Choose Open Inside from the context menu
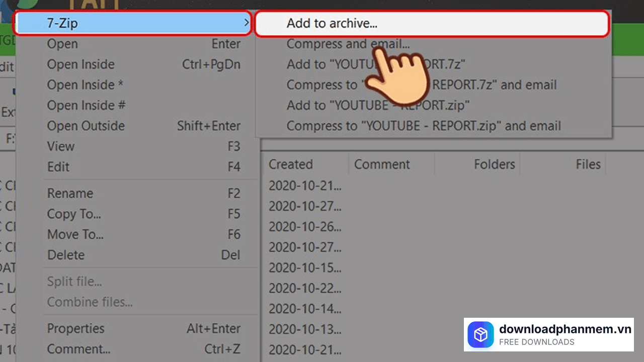The height and width of the screenshot is (362, 644). (x=80, y=64)
